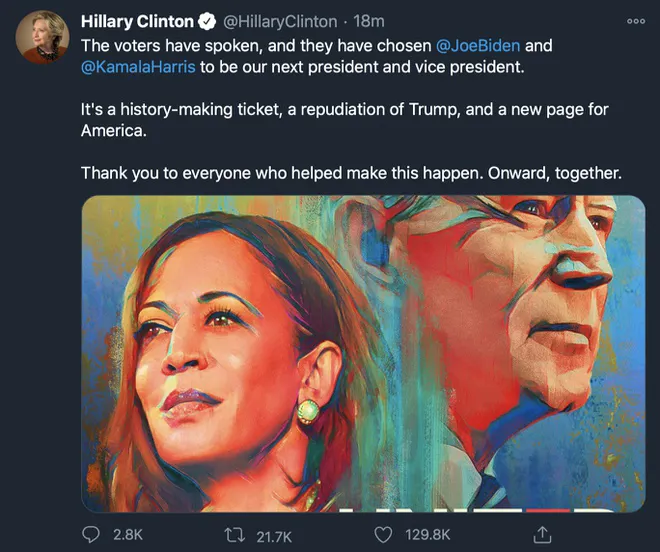The image size is (660, 552).
Task: Click the 2.8K replies count
Action: coord(128,535)
